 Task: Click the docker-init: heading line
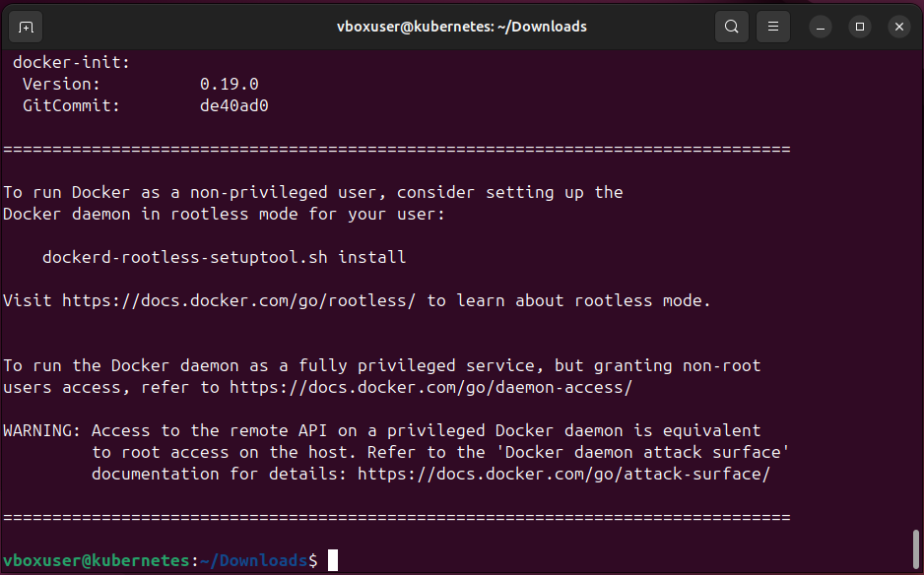[71, 62]
